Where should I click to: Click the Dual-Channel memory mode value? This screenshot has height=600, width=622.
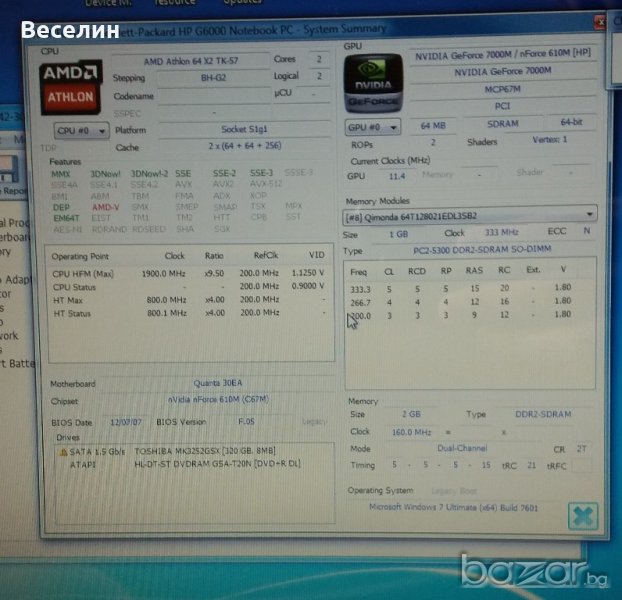[x=462, y=448]
